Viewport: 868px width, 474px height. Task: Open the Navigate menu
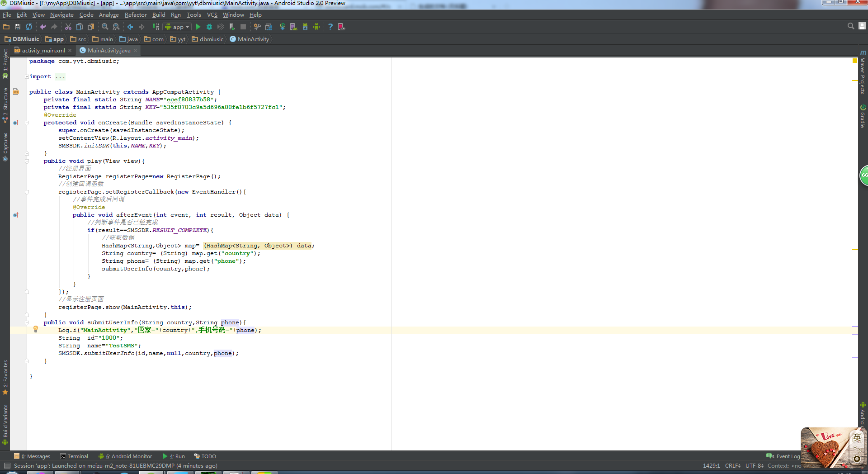click(61, 15)
